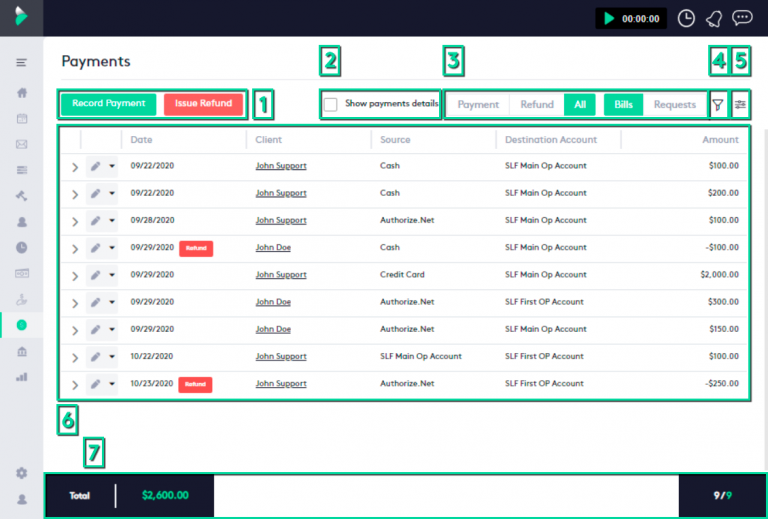Toggle the hamburger menu in sidebar
This screenshot has width=768, height=519.
click(21, 63)
